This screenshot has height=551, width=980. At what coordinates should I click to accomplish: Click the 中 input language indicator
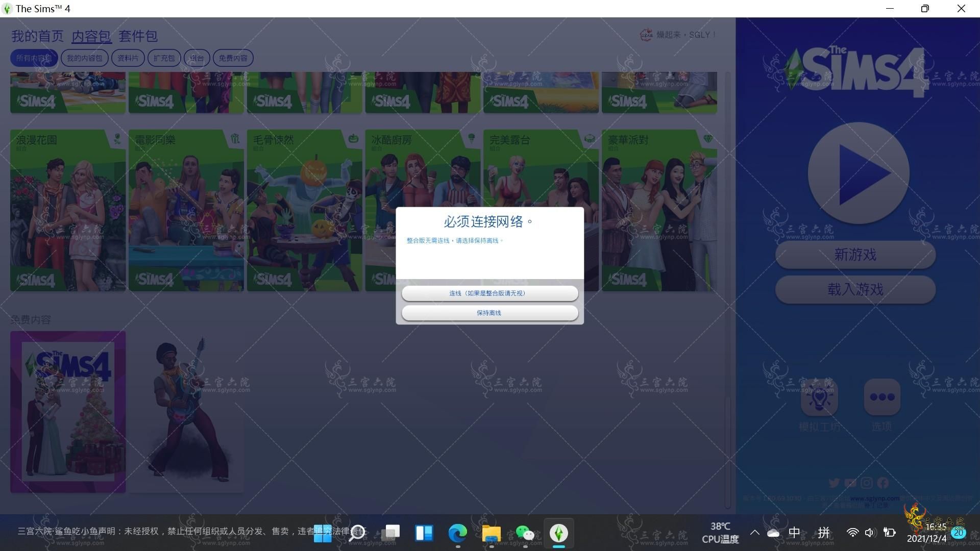(794, 533)
